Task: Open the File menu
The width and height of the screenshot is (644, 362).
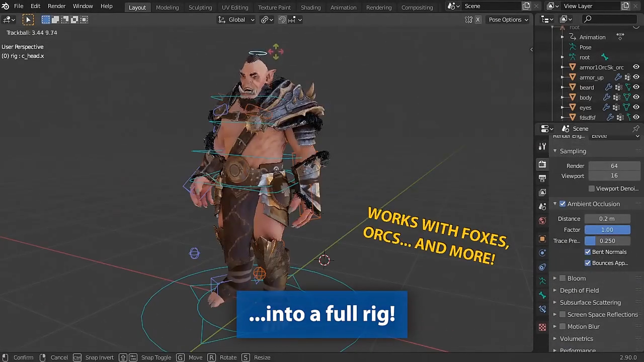Action: 19,6
